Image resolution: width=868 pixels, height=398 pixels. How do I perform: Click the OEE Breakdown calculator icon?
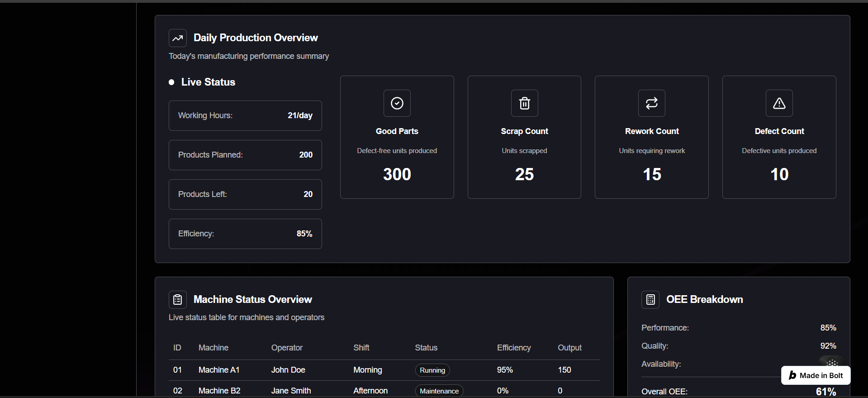pyautogui.click(x=650, y=300)
